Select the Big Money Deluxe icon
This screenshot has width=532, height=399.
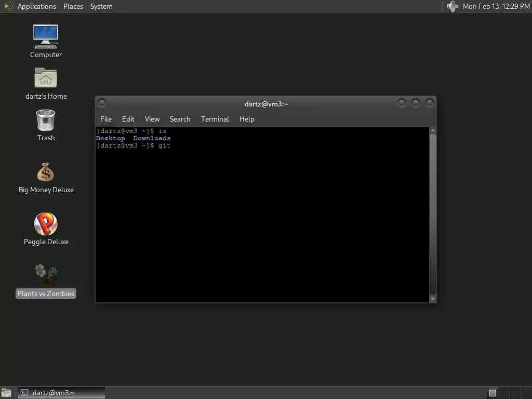46,178
